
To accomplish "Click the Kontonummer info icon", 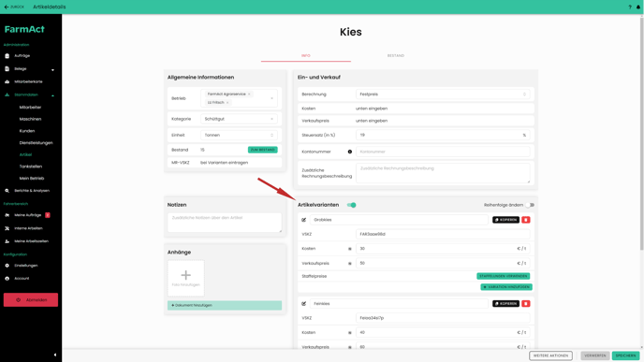I will point(350,152).
